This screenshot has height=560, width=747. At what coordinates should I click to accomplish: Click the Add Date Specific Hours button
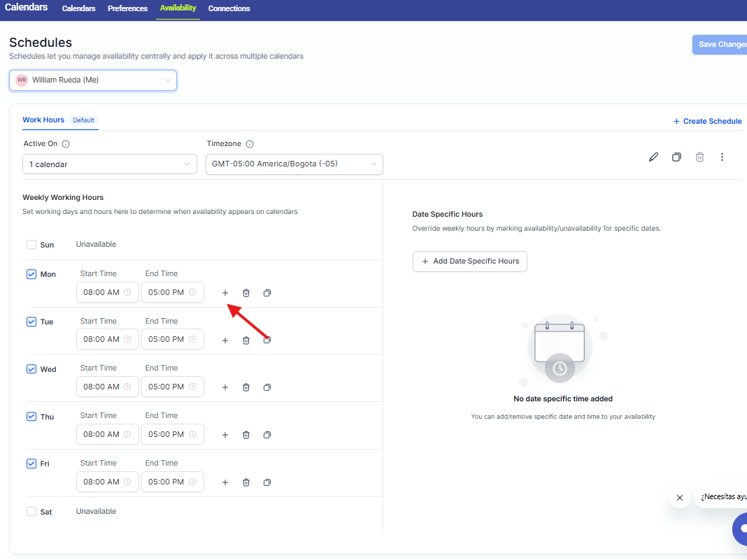point(469,261)
